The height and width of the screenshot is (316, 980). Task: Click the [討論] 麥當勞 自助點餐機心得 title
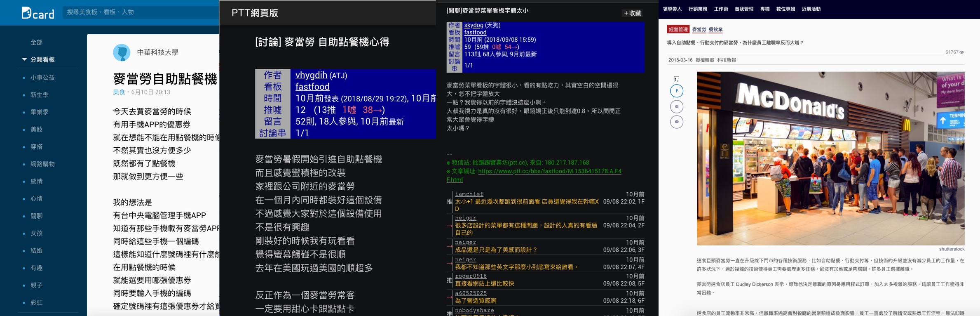click(322, 42)
